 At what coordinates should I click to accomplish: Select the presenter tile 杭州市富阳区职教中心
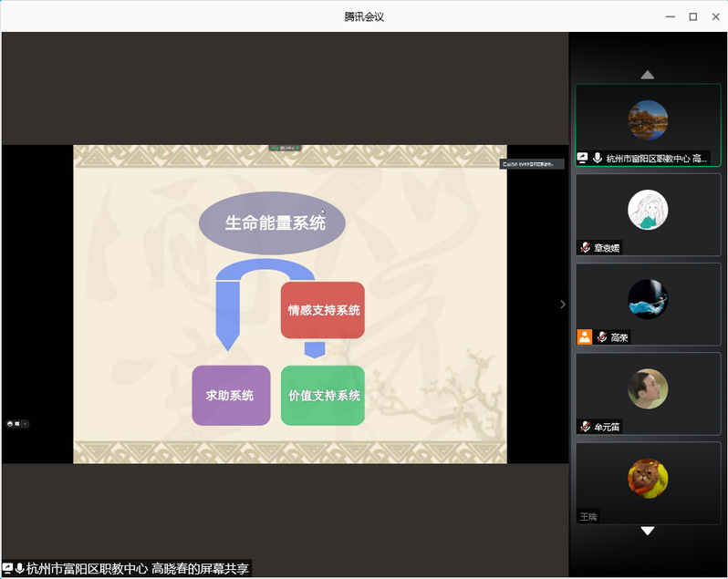tap(648, 125)
